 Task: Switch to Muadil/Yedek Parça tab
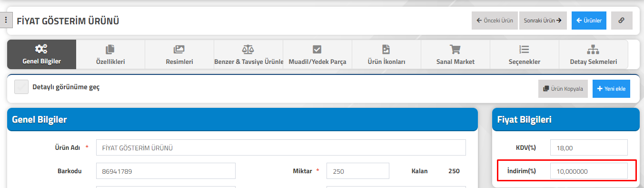(x=317, y=54)
